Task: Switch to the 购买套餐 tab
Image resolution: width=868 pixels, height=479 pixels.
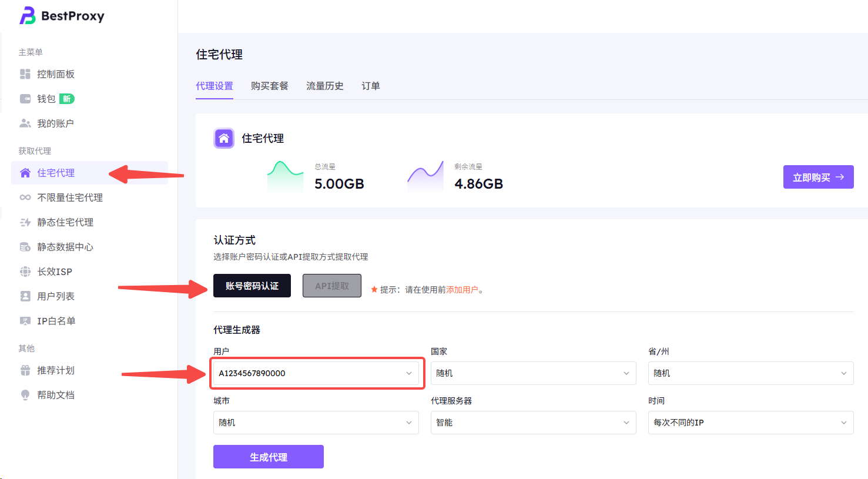Action: tap(269, 86)
